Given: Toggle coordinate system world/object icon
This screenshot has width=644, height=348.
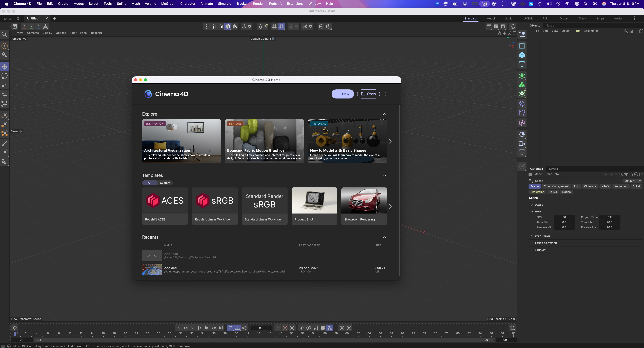Looking at the screenshot, I should [x=46, y=26].
